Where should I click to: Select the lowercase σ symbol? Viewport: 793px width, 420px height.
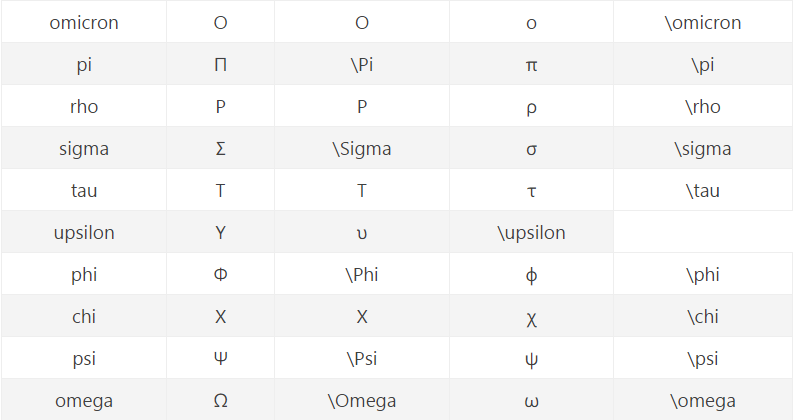531,150
